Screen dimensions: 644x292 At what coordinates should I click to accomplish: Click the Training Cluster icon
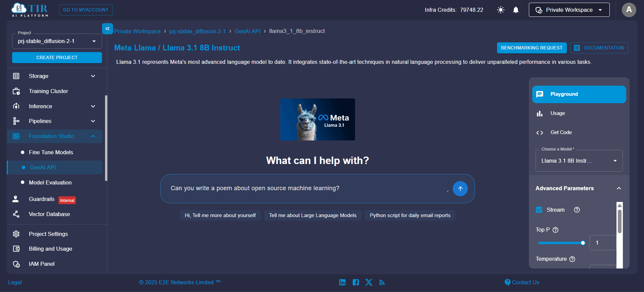pos(16,91)
